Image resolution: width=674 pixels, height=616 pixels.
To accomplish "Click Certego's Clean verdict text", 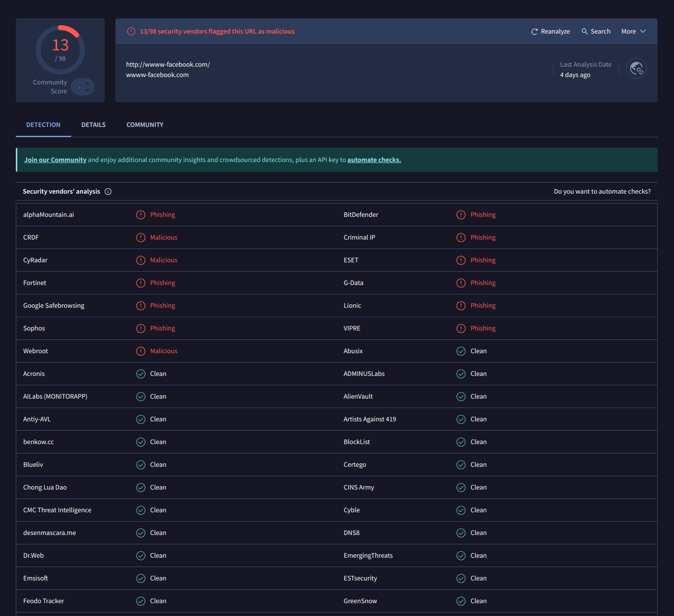I will (478, 465).
